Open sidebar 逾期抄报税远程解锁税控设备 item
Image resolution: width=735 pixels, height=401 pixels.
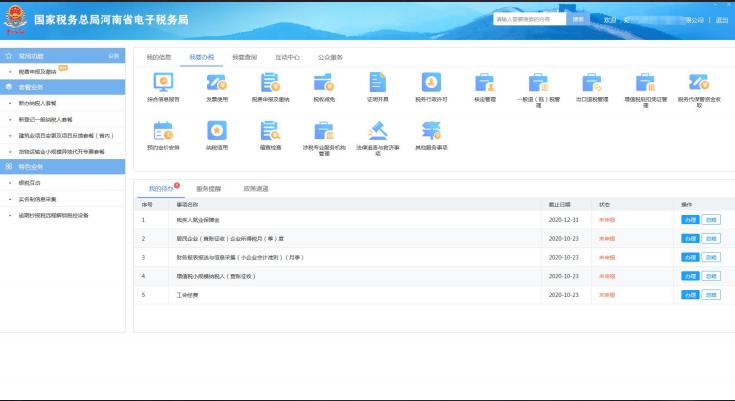coord(53,216)
